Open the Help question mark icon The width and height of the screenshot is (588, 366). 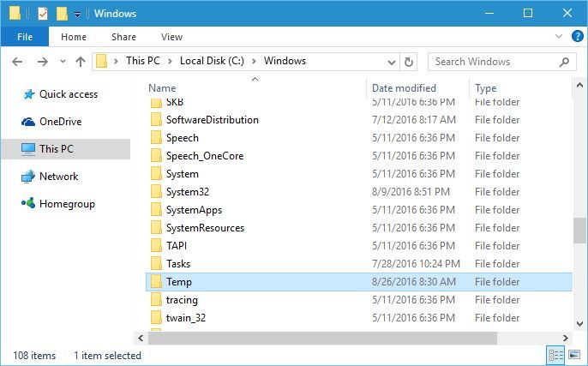pos(577,36)
